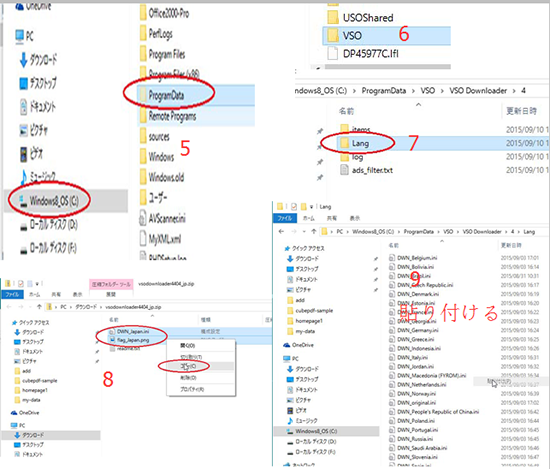Click ProgramData breadcrumb in the middle-right address bar
Viewport: 550px width, 469px height.
384,91
